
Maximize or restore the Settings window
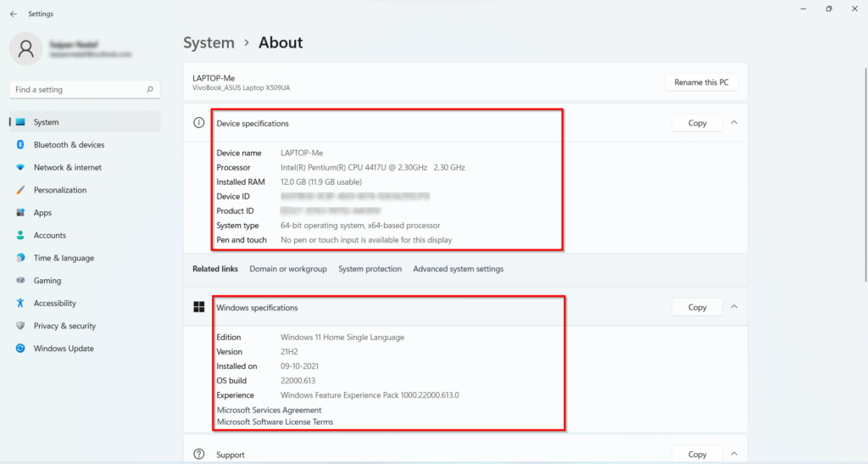click(x=829, y=8)
